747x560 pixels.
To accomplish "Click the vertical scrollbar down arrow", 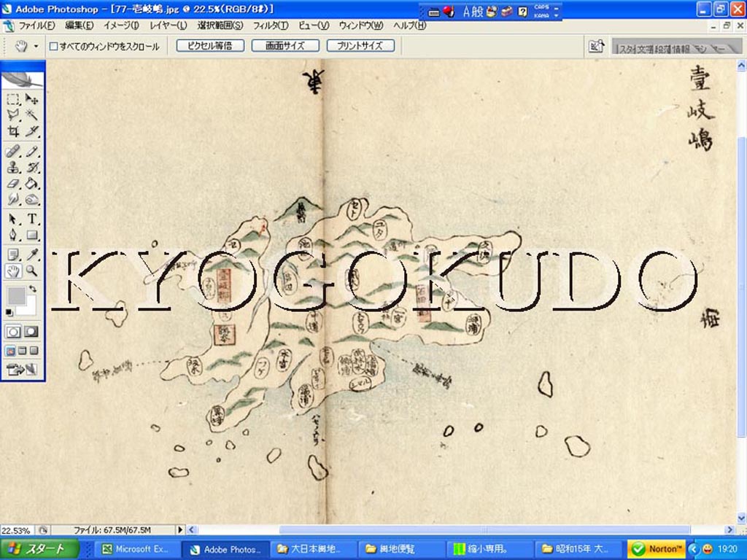I will [x=741, y=518].
